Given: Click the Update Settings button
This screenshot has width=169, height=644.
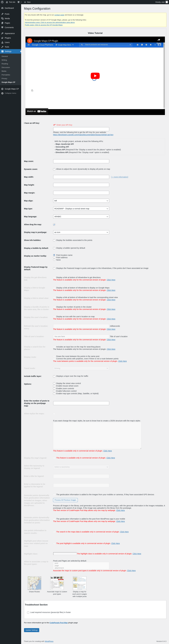Looking at the screenshot, I should click(x=32, y=630).
